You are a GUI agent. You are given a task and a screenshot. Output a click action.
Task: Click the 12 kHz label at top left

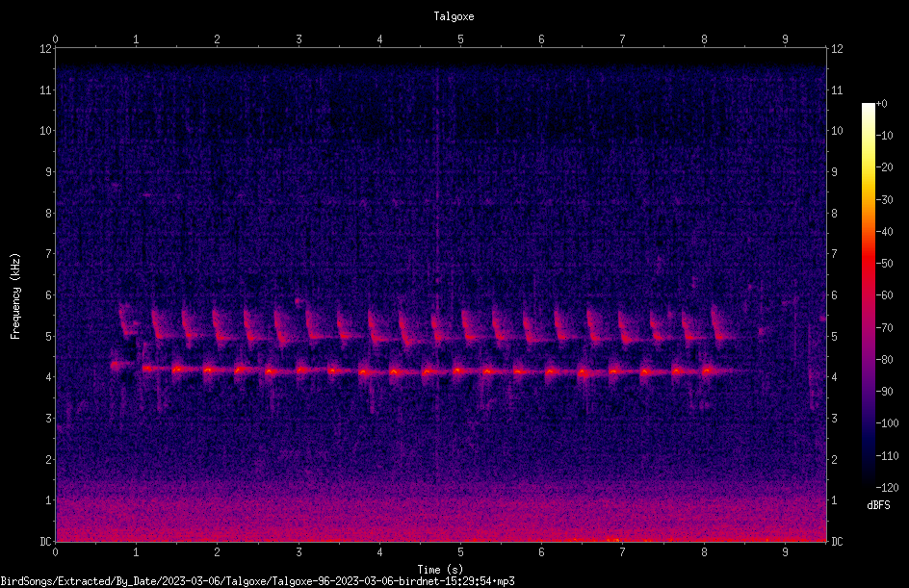(x=46, y=49)
